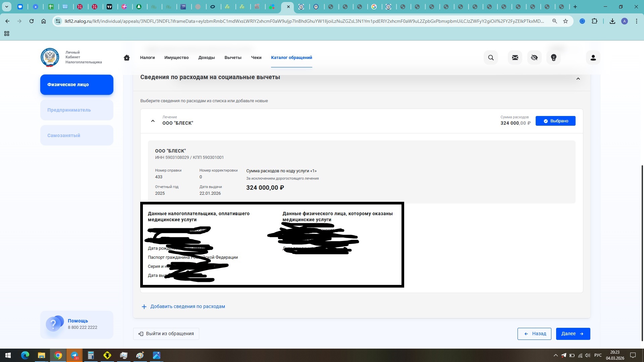Click the Federal Tax Service logo

point(50,57)
